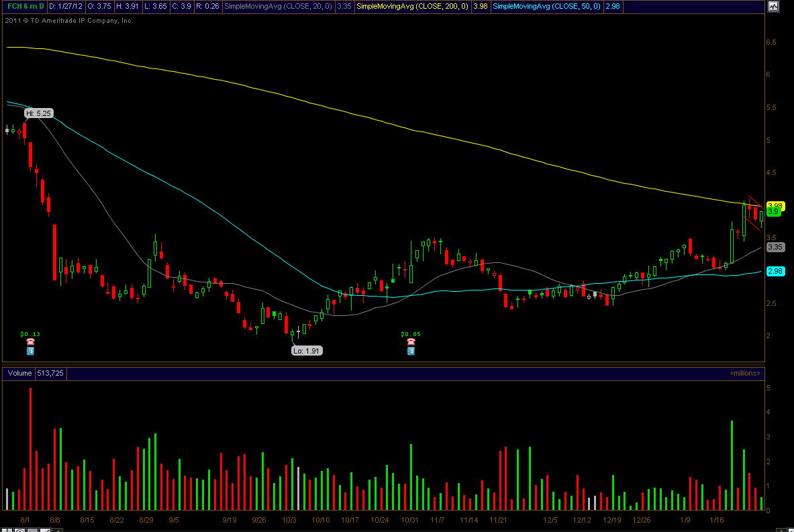
Task: Click the red phone icon under $0.05
Action: (410, 342)
